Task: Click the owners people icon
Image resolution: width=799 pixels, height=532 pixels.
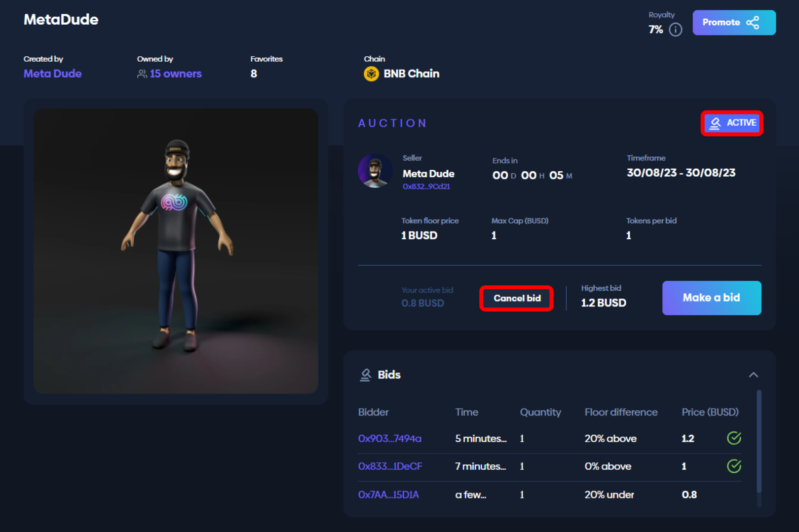Action: tap(142, 74)
